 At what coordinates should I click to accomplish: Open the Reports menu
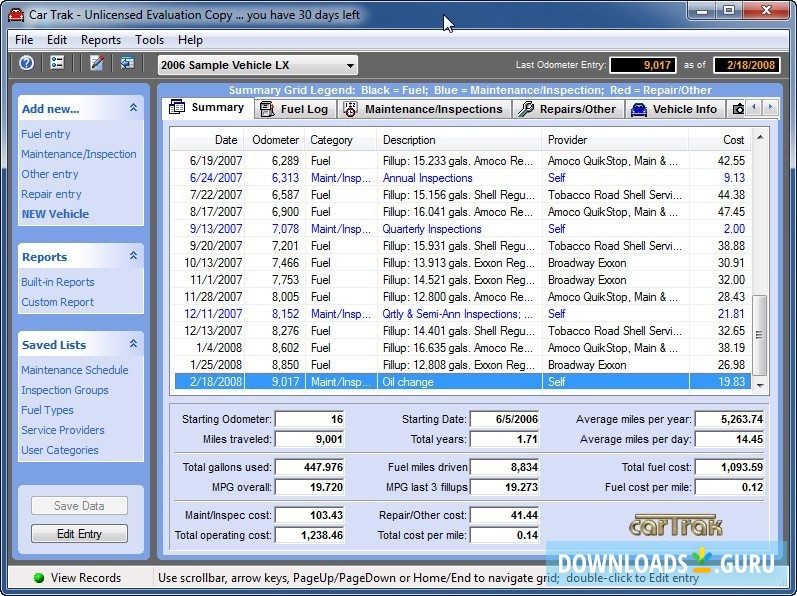click(x=101, y=40)
